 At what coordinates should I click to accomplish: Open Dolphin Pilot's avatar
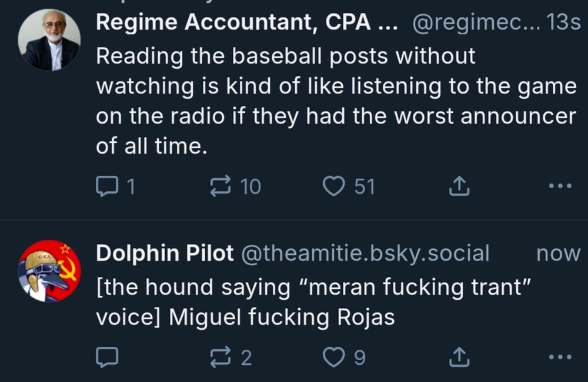coord(49,270)
